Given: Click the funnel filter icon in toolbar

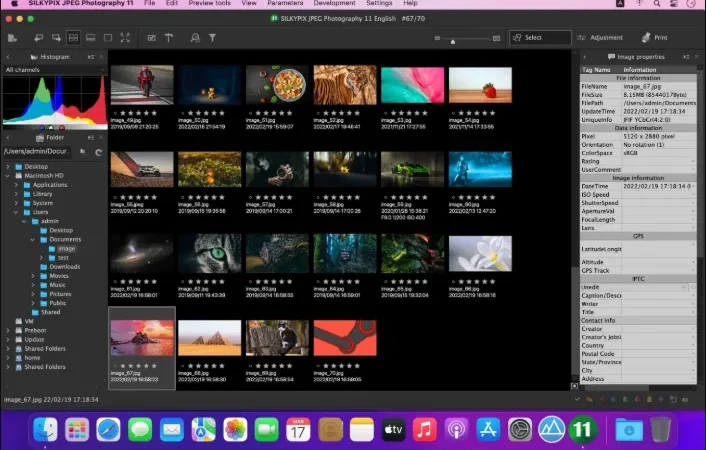Looking at the screenshot, I should [x=212, y=38].
